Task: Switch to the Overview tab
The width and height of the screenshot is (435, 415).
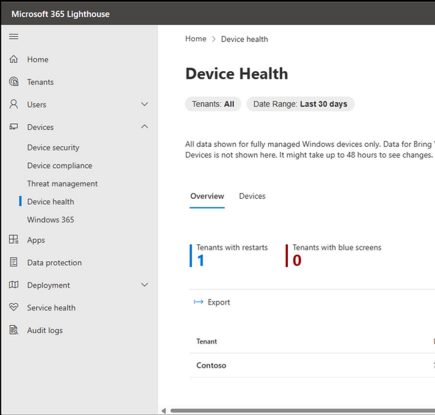Action: click(207, 196)
